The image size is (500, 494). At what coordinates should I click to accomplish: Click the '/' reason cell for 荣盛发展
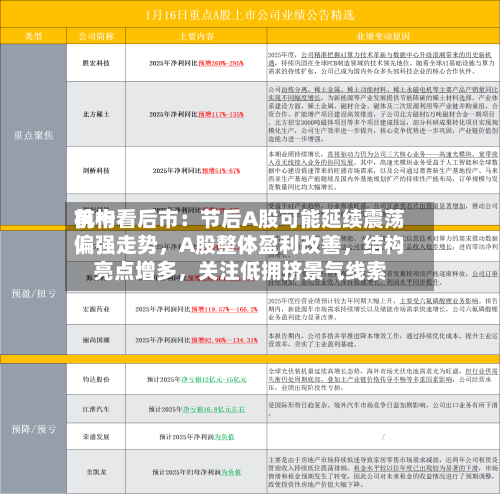(x=383, y=437)
